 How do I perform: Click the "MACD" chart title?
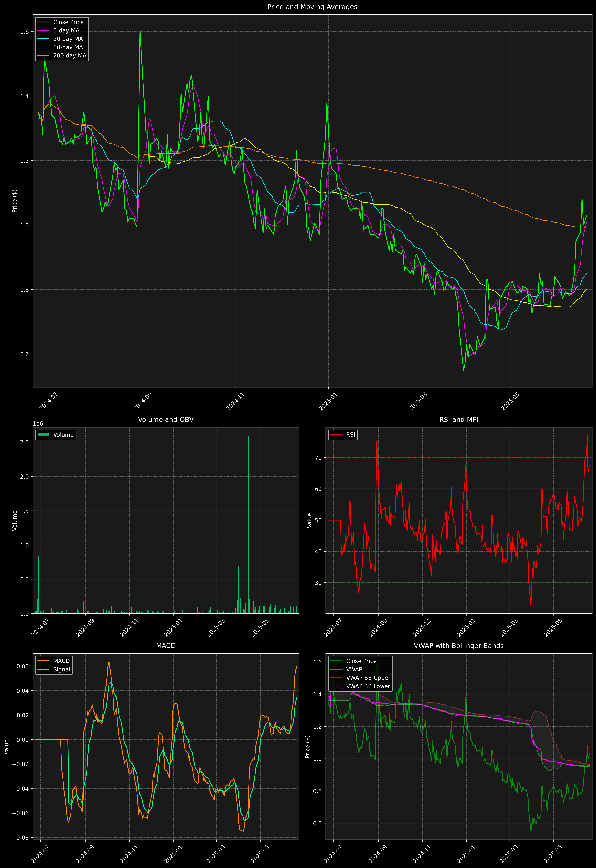point(166,646)
